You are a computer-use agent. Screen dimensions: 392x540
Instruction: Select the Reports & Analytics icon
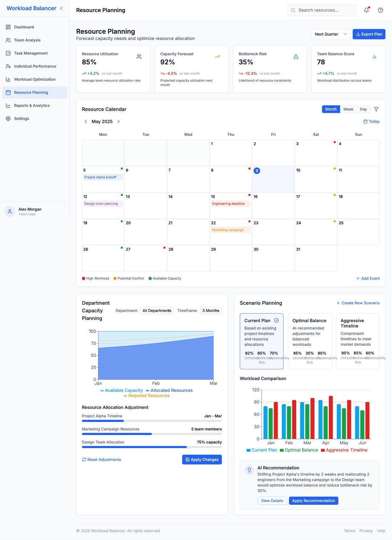coord(8,105)
